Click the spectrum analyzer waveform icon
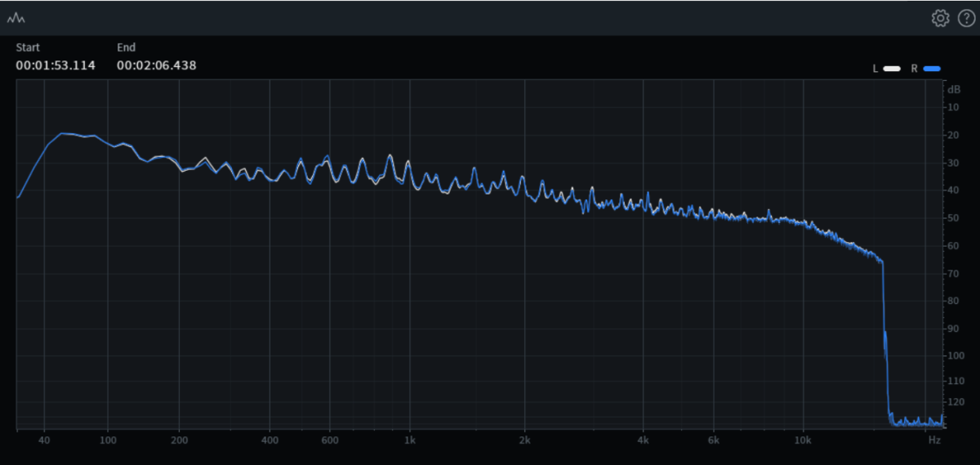Image resolution: width=980 pixels, height=465 pixels. [x=16, y=18]
